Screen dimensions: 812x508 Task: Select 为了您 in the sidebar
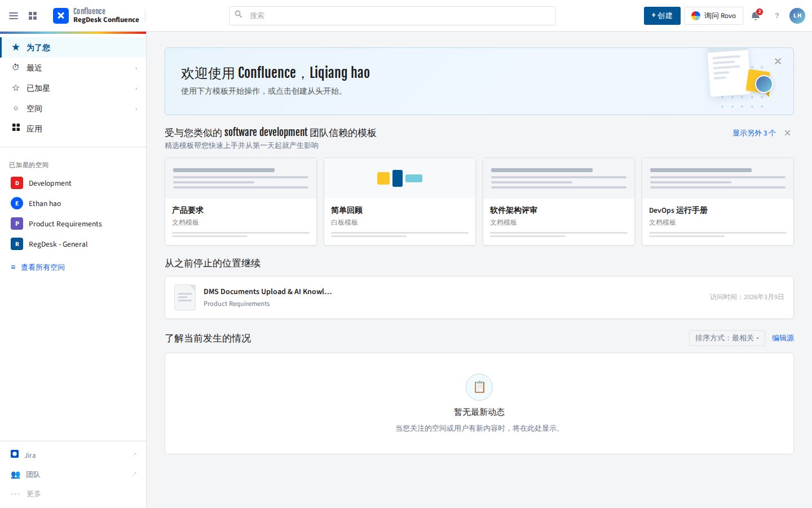(73, 47)
